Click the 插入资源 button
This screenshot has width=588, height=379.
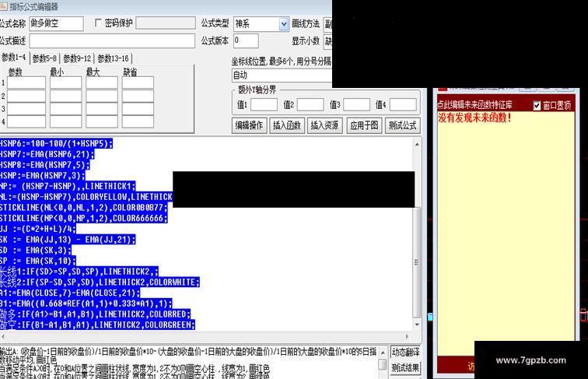tap(324, 125)
